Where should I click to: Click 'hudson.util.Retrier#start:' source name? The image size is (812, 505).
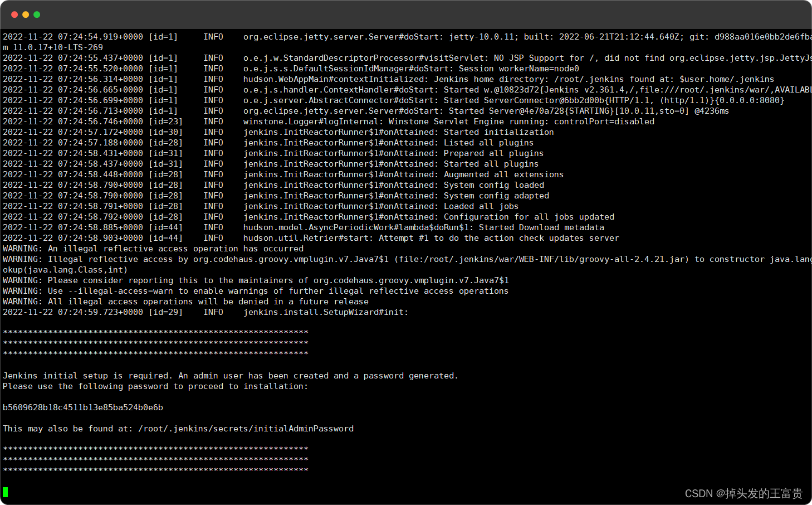click(x=309, y=238)
